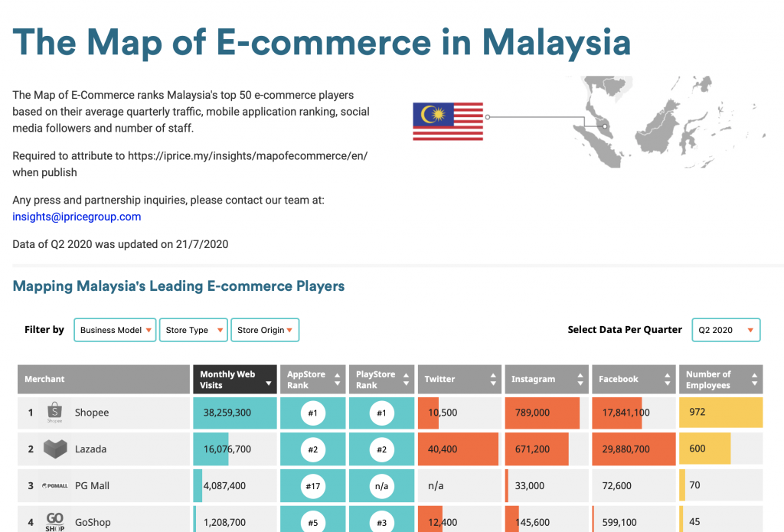Click the Lazada merchant name

coord(90,449)
